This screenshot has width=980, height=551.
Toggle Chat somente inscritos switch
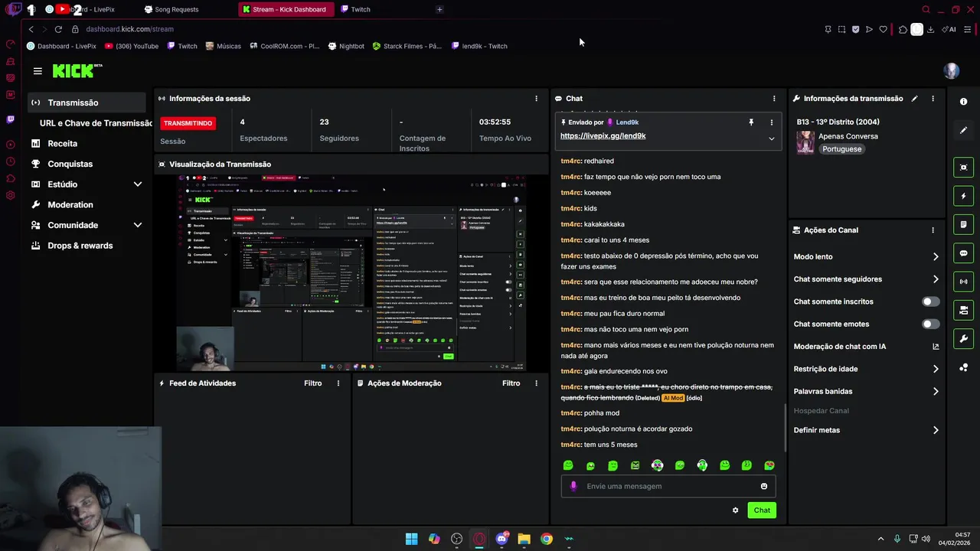coord(930,302)
